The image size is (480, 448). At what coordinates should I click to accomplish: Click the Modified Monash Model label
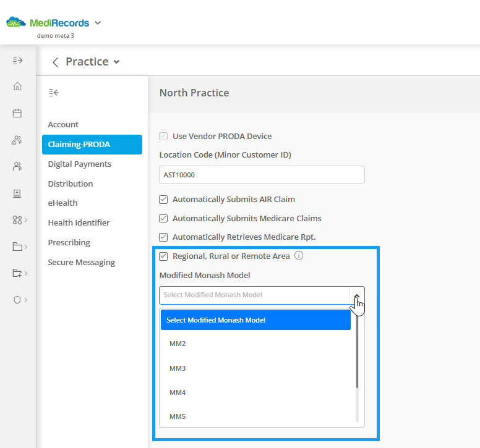tap(205, 275)
